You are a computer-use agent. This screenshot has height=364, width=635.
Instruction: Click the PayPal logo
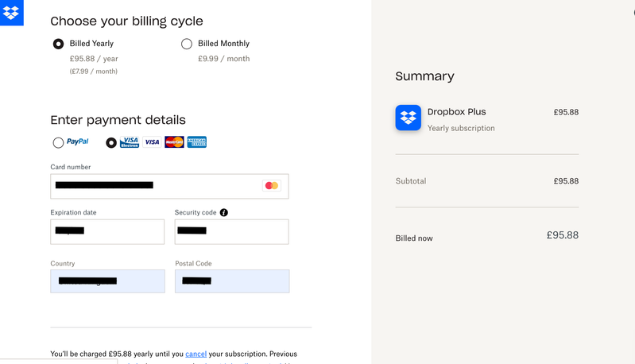coord(78,142)
